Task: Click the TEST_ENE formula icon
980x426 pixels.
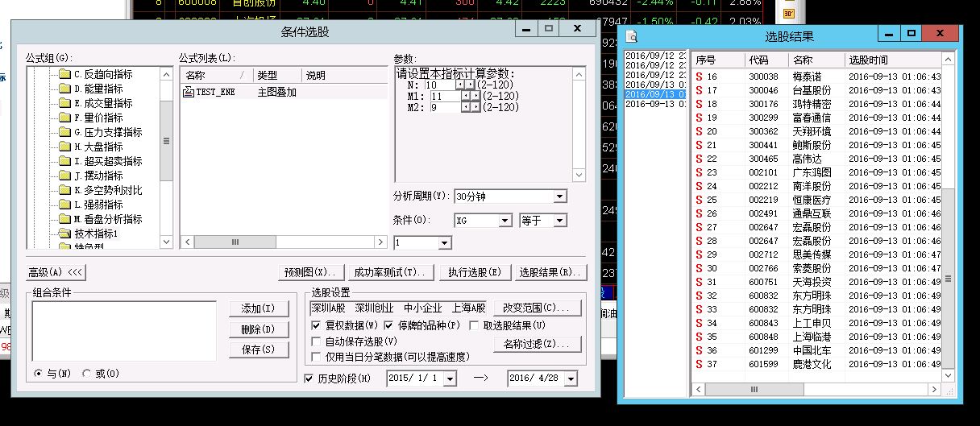Action: (189, 92)
